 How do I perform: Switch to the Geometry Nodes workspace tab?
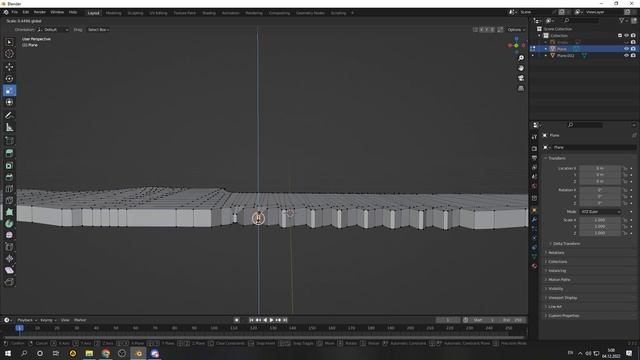click(x=310, y=13)
